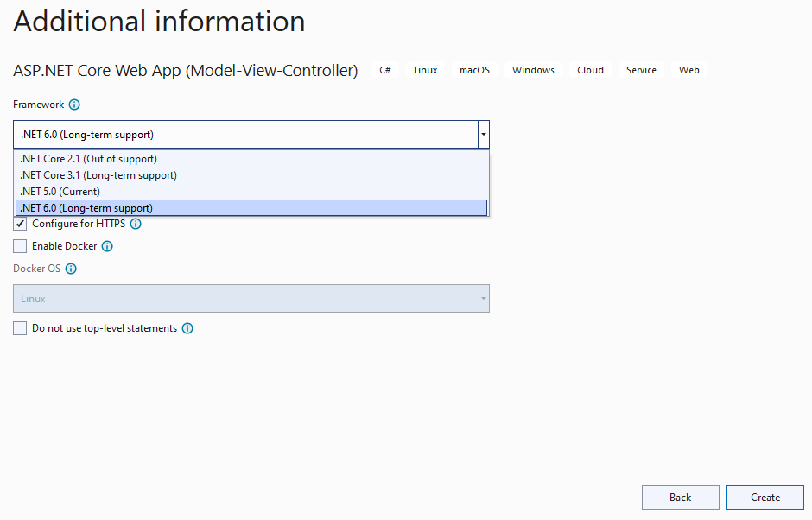Image resolution: width=812 pixels, height=520 pixels.
Task: Go Back to previous step
Action: [x=681, y=498]
